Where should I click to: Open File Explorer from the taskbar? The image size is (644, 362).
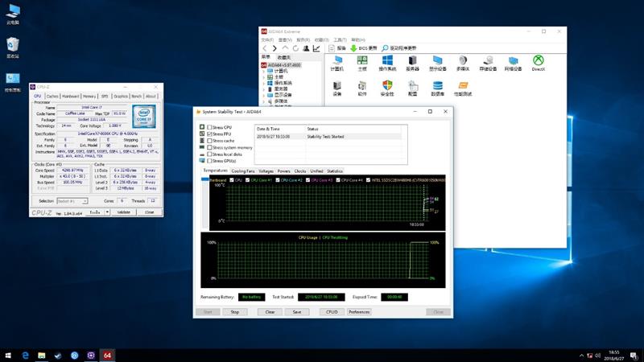42,355
